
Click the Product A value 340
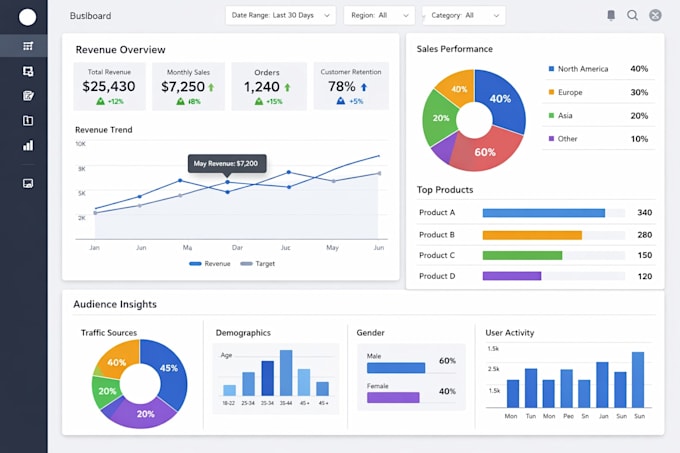click(644, 212)
